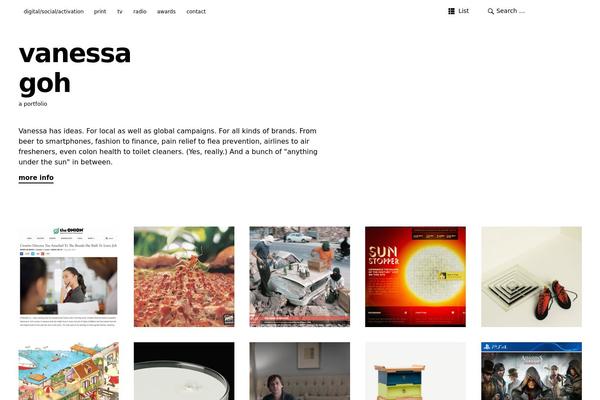Viewport: 600px width, 400px height.
Task: Open the colorful stacked cabinet thumbnail
Action: coord(415,371)
